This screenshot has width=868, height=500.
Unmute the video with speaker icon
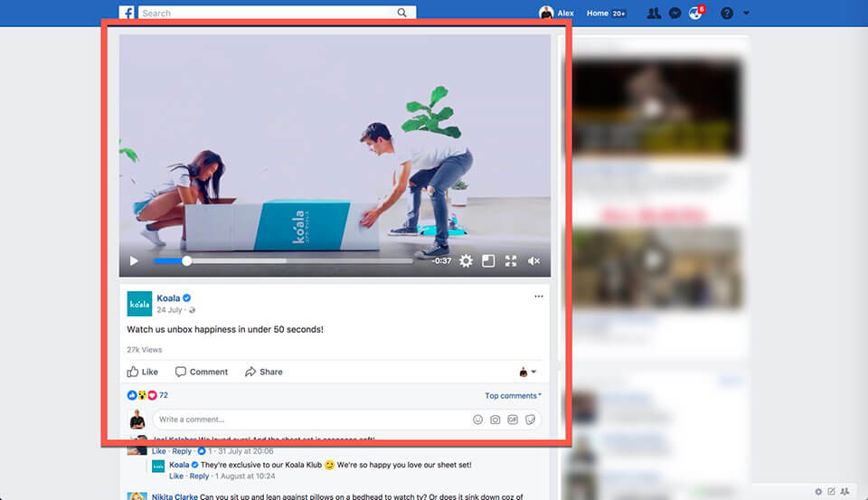[533, 260]
